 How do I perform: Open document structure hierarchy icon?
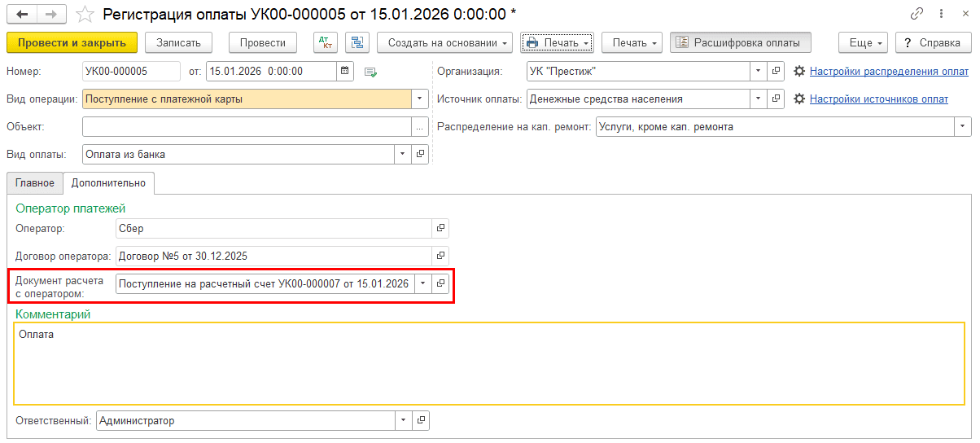click(x=357, y=42)
